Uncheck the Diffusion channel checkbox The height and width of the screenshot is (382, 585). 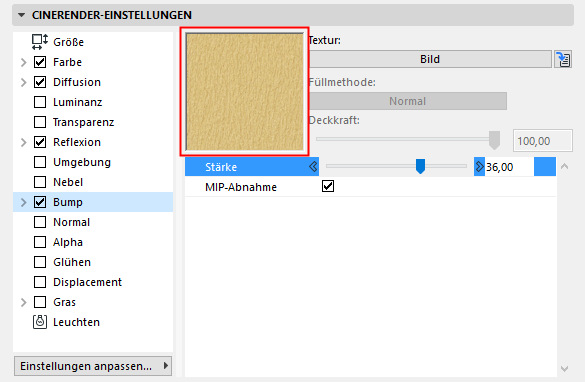[40, 82]
